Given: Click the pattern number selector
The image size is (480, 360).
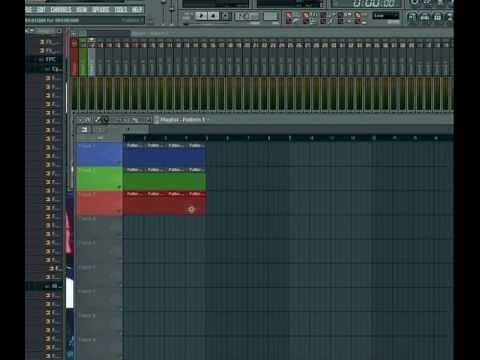Looking at the screenshot, I should coord(271,16).
